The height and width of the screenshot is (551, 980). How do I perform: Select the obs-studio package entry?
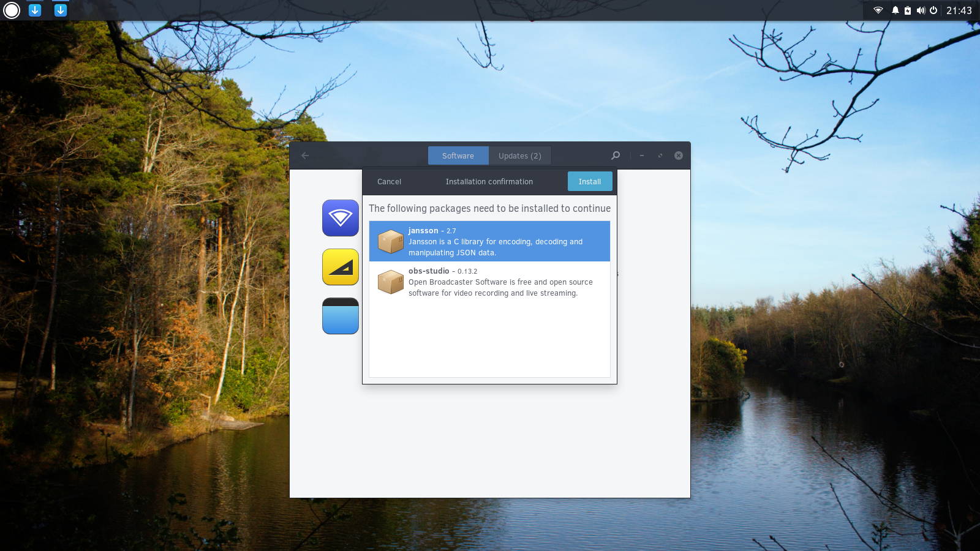tap(489, 282)
